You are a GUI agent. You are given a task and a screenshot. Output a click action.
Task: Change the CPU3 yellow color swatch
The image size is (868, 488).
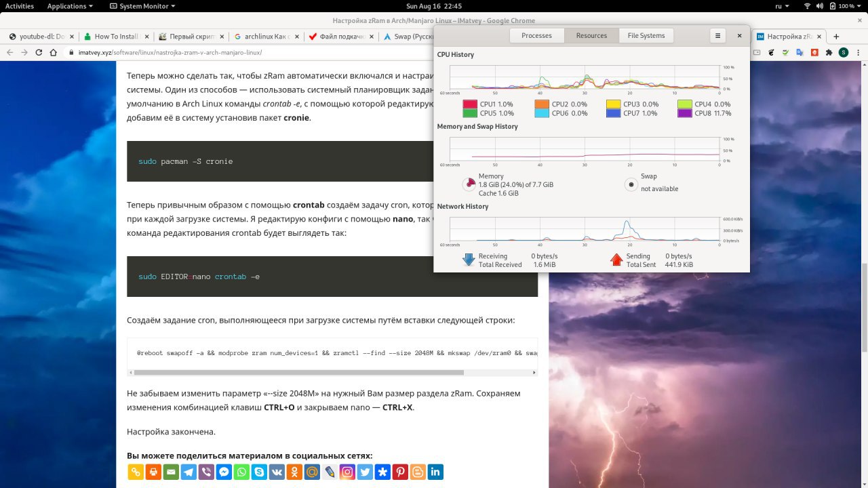coord(614,104)
